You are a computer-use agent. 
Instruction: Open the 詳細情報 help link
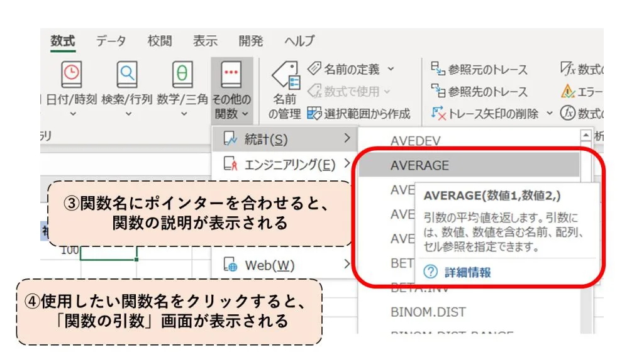click(468, 272)
